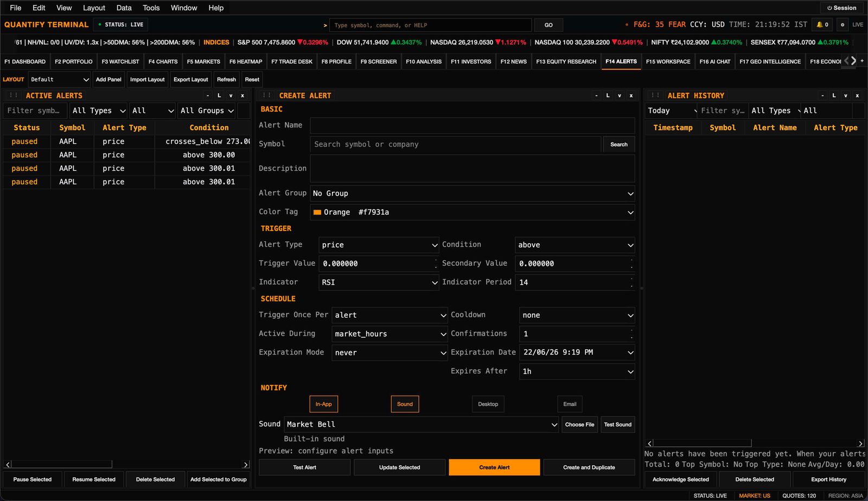This screenshot has width=868, height=501.
Task: Minimize the Alert History panel
Action: [x=822, y=95]
